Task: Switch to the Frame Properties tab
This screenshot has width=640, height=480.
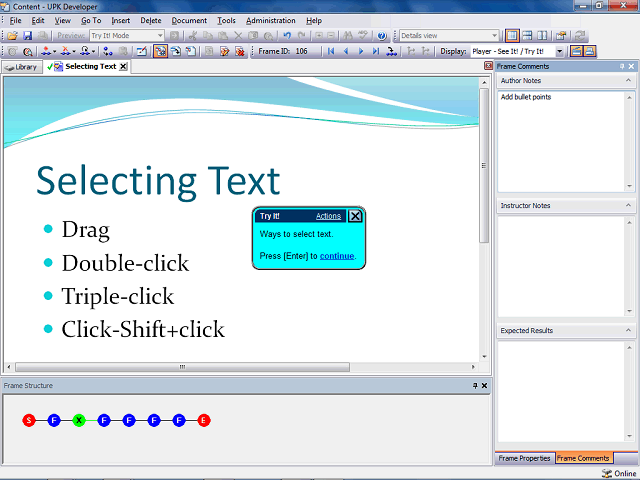Action: [524, 458]
